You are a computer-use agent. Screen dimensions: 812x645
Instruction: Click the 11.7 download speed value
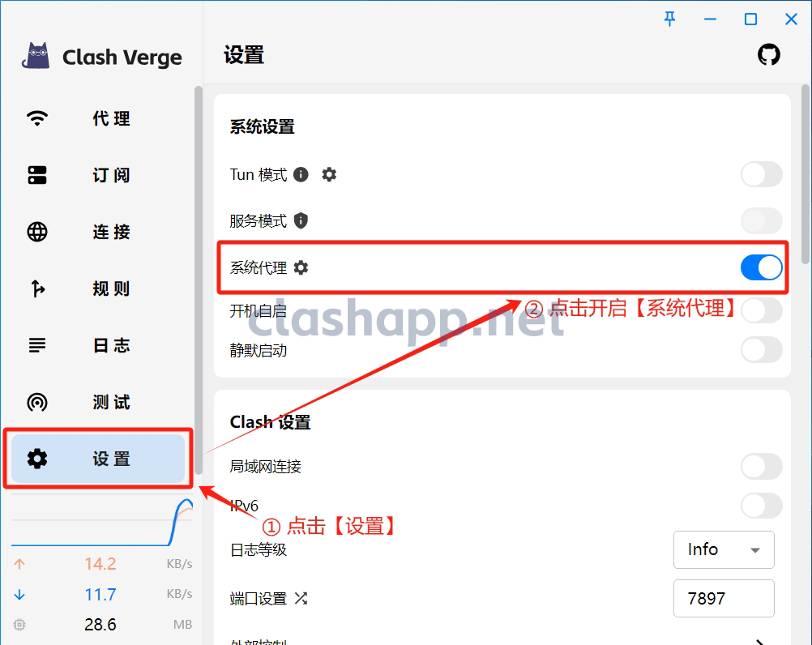100,594
